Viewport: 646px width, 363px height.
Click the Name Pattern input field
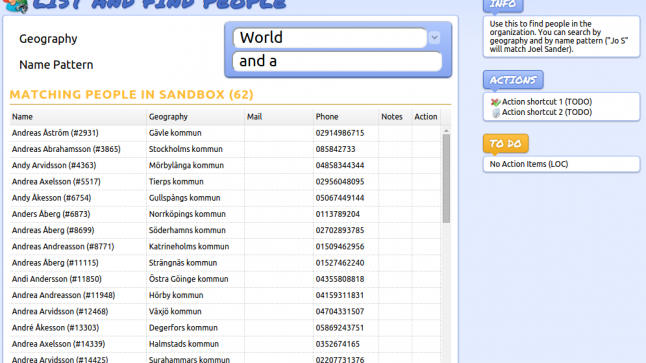(x=337, y=61)
